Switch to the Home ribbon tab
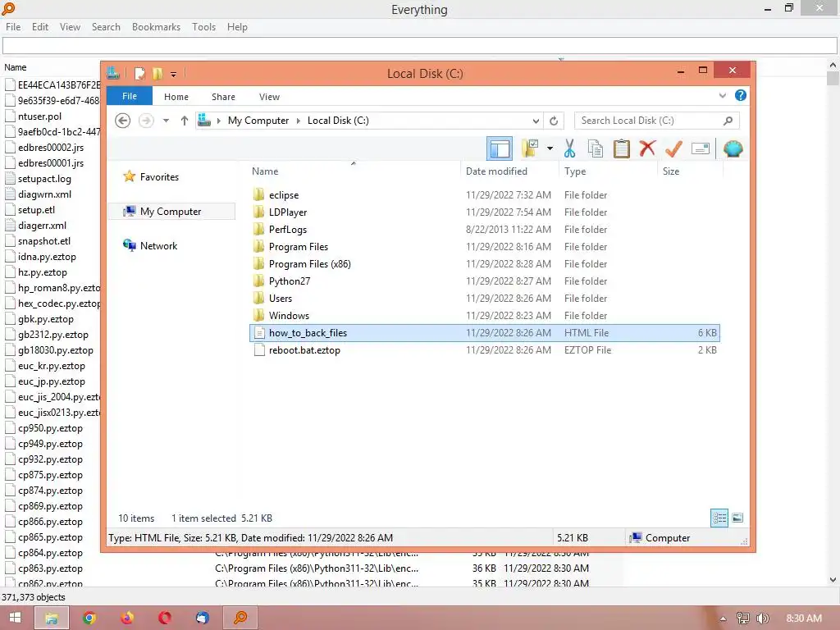The image size is (840, 630). pyautogui.click(x=176, y=97)
